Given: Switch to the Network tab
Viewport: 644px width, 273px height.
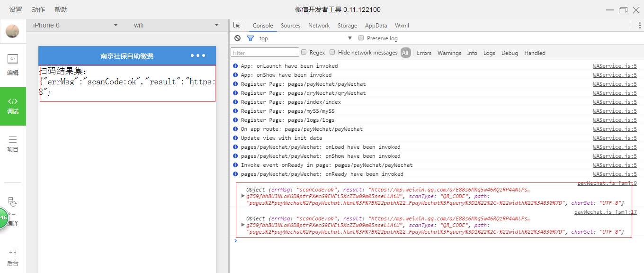Looking at the screenshot, I should point(319,26).
